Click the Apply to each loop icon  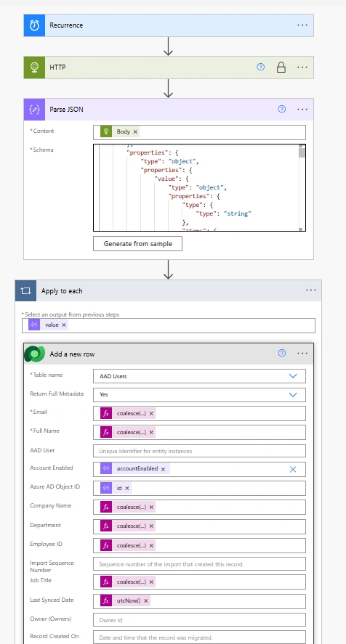coord(26,291)
